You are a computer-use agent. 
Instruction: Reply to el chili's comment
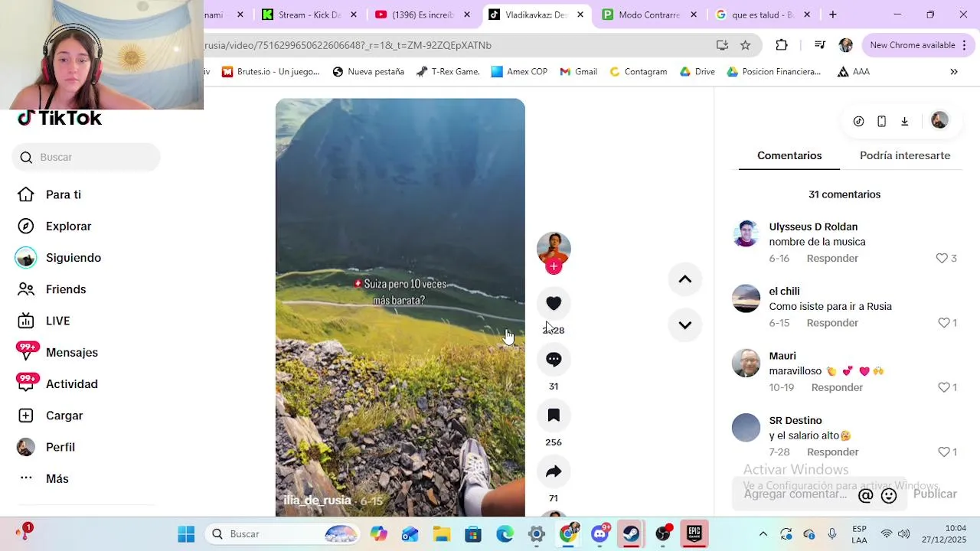click(x=832, y=323)
